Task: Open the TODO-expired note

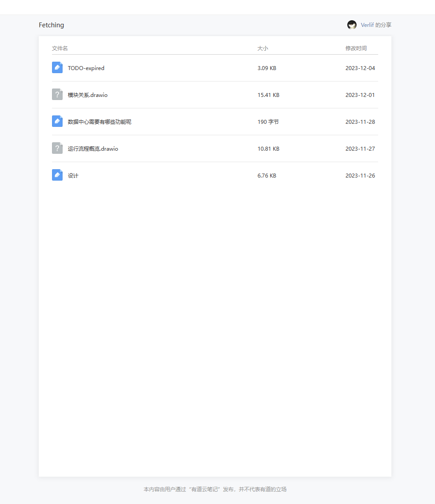Action: [86, 68]
